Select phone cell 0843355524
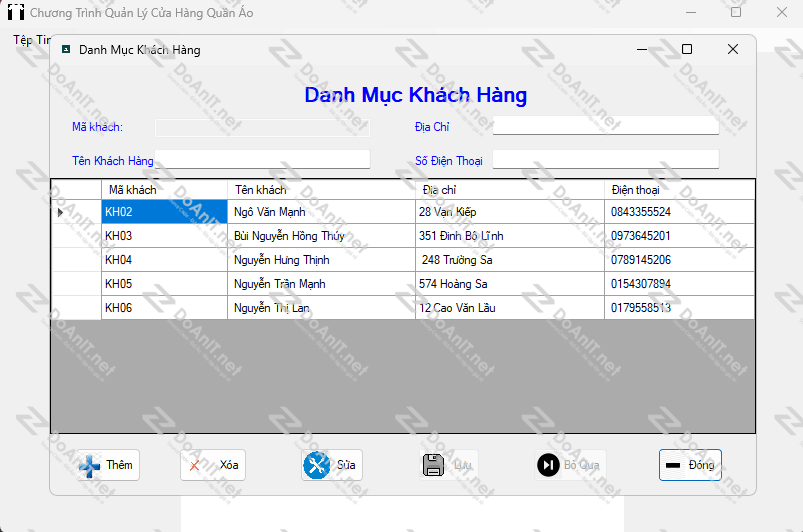Image resolution: width=803 pixels, height=532 pixels. 679,211
